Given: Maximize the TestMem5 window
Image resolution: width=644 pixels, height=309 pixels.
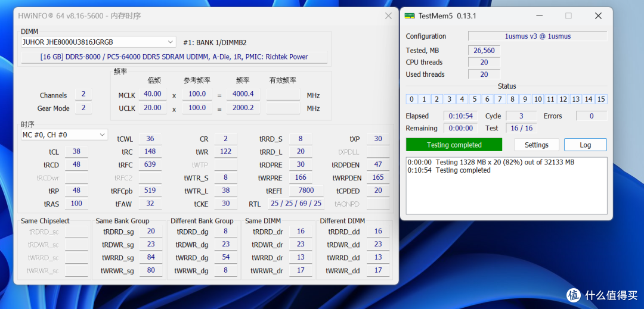Looking at the screenshot, I should [568, 15].
